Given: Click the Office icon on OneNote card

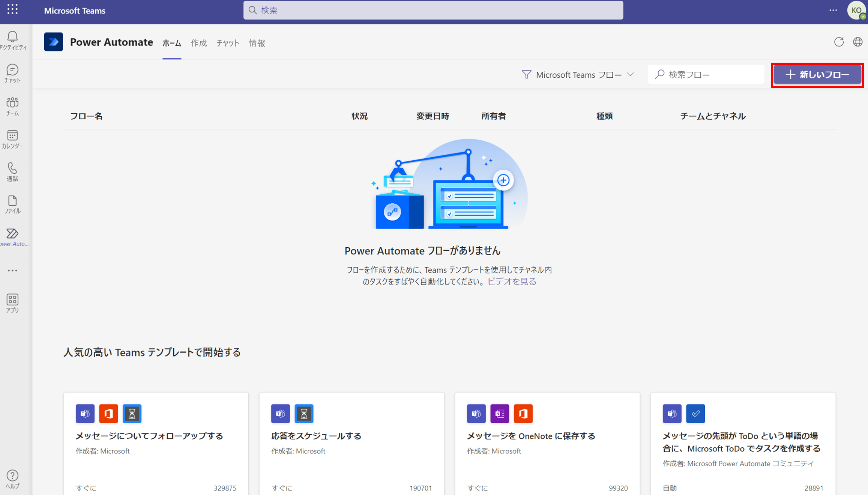Looking at the screenshot, I should 523,414.
